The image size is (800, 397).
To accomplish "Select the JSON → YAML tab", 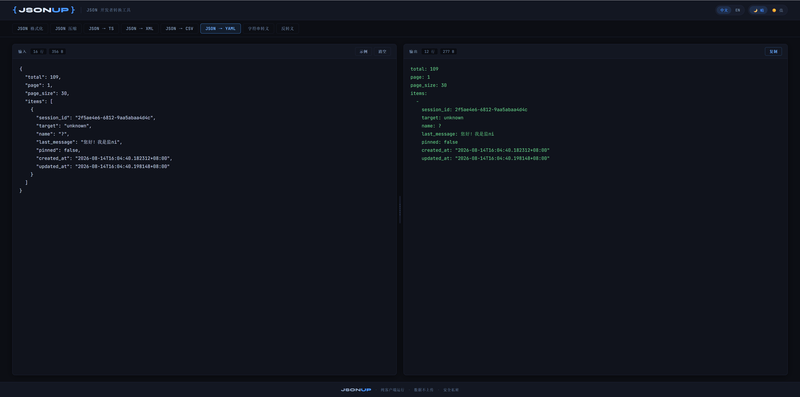I will pyautogui.click(x=220, y=29).
